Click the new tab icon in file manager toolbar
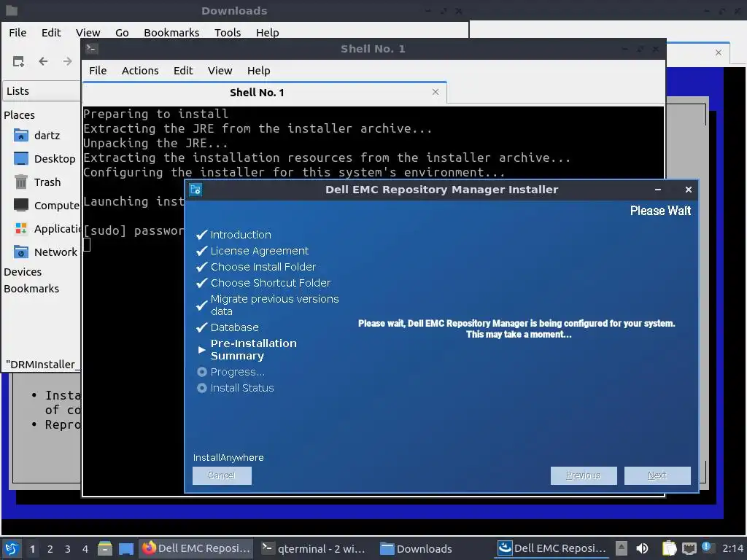The image size is (747, 560). [x=18, y=61]
